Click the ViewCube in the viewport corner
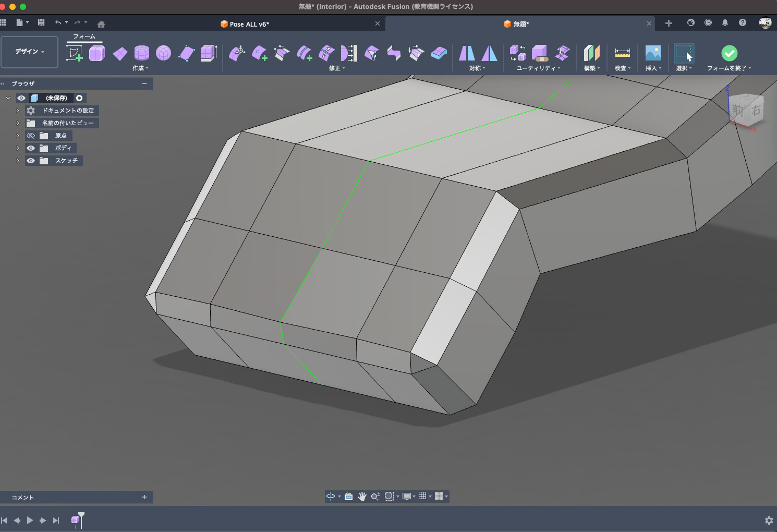The width and height of the screenshot is (777, 532). pos(746,110)
